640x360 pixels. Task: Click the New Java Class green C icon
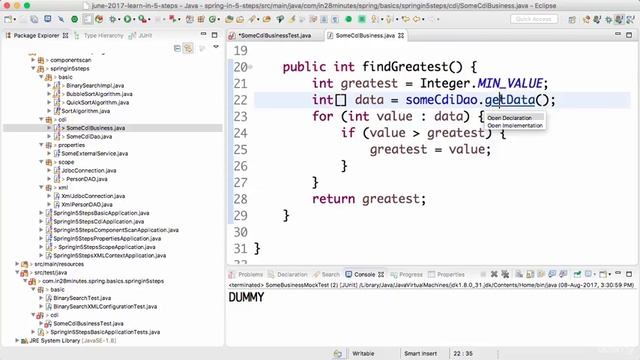click(212, 19)
